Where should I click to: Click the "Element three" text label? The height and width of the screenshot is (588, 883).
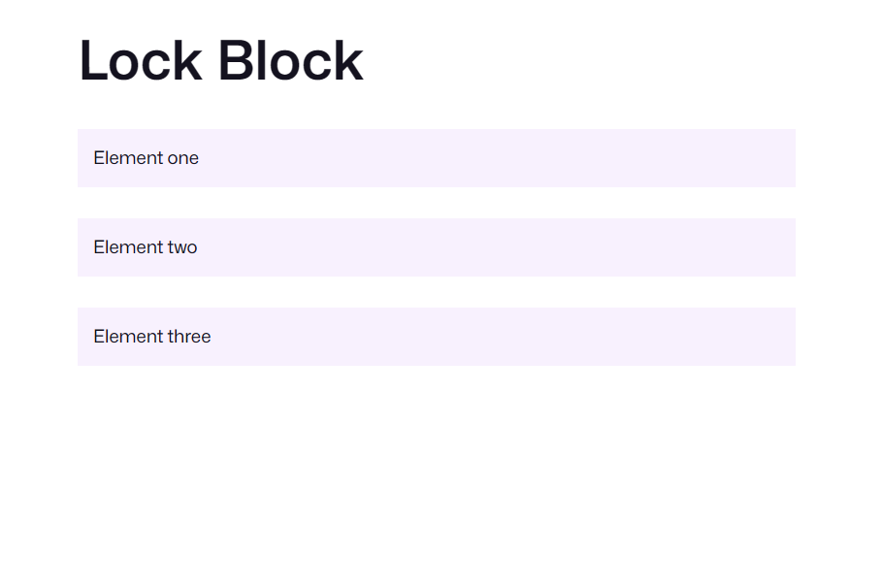(152, 337)
